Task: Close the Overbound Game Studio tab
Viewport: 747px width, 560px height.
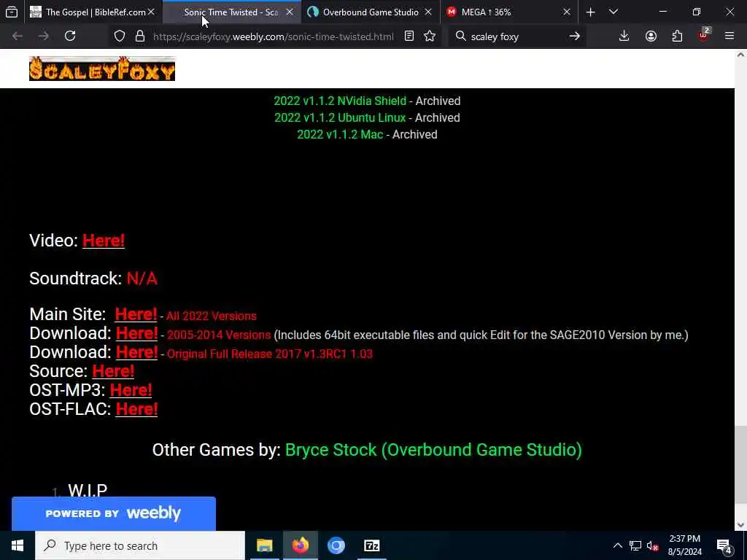Action: 428,12
